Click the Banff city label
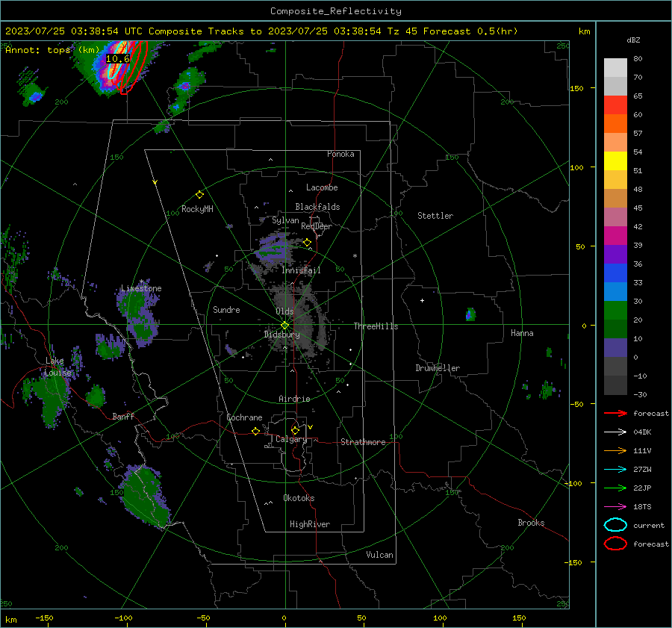The height and width of the screenshot is (628, 672). point(123,416)
